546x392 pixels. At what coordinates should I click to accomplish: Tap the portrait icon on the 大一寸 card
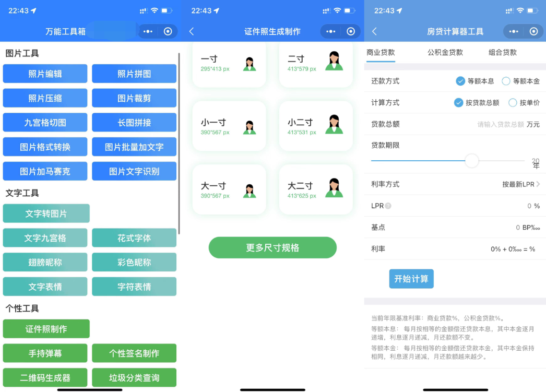[250, 191]
